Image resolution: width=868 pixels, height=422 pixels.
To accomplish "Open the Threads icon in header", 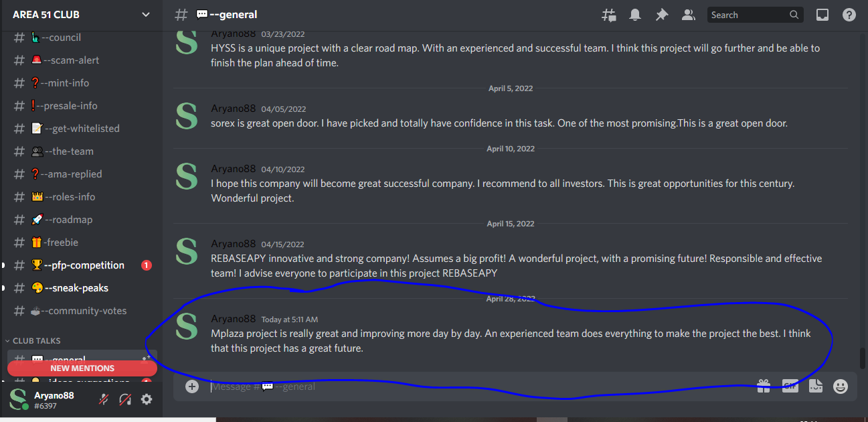I will (608, 15).
